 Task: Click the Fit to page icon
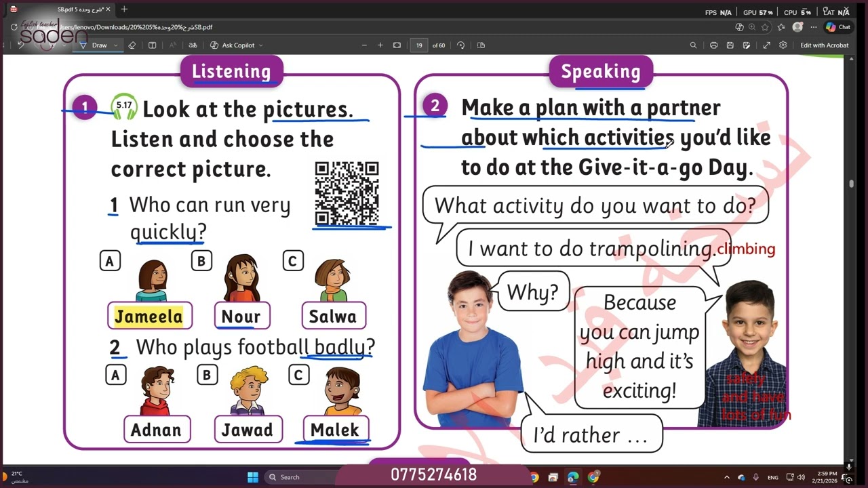point(397,45)
